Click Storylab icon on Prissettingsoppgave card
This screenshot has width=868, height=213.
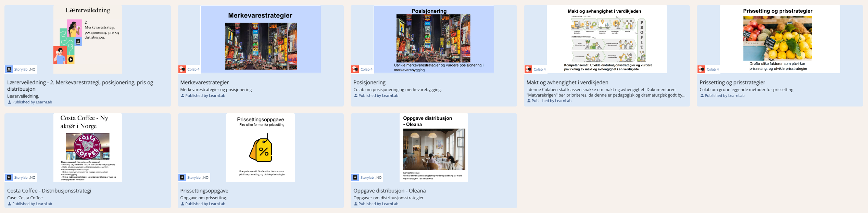coord(182,177)
